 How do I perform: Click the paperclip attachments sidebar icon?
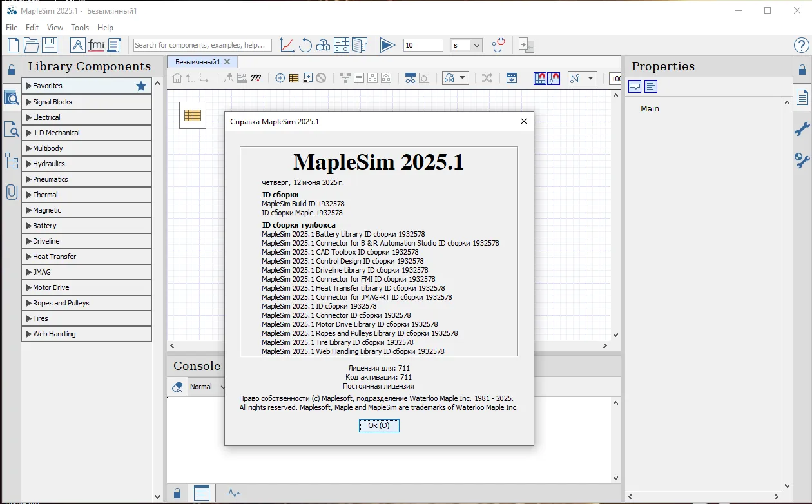[11, 191]
